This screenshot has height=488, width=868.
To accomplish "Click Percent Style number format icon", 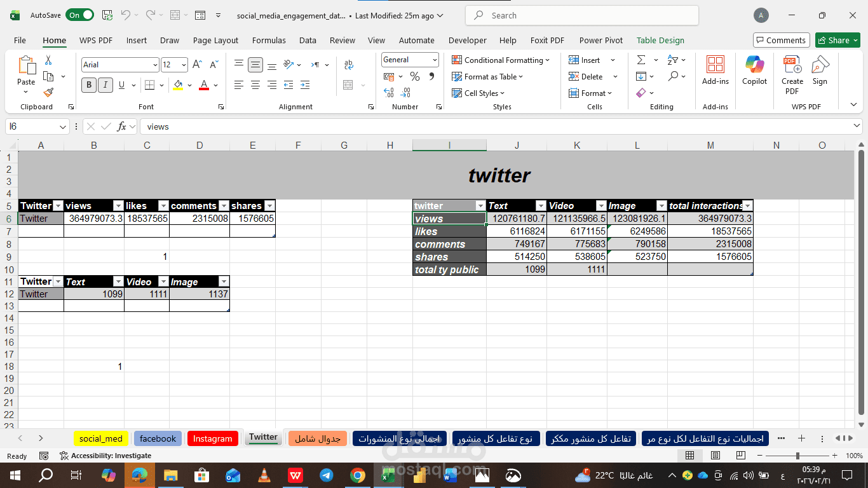I will (414, 76).
